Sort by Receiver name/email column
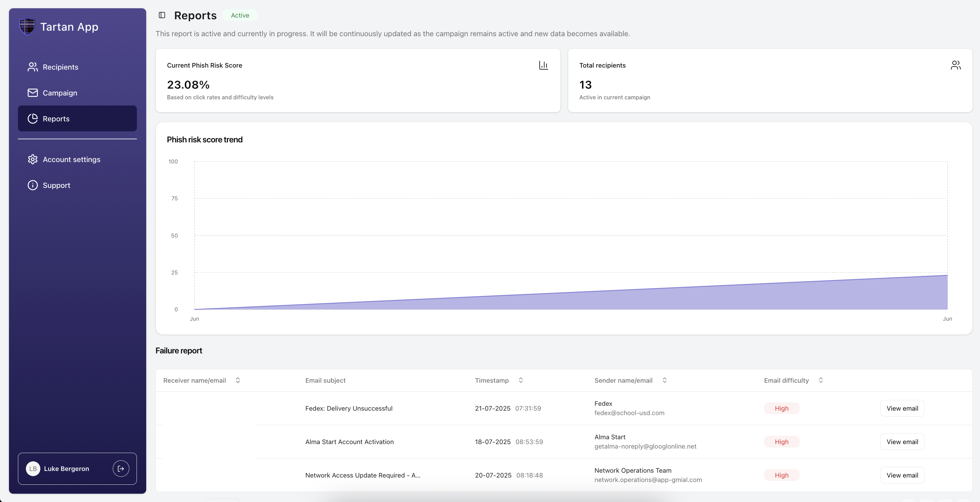This screenshot has height=502, width=980. click(238, 380)
